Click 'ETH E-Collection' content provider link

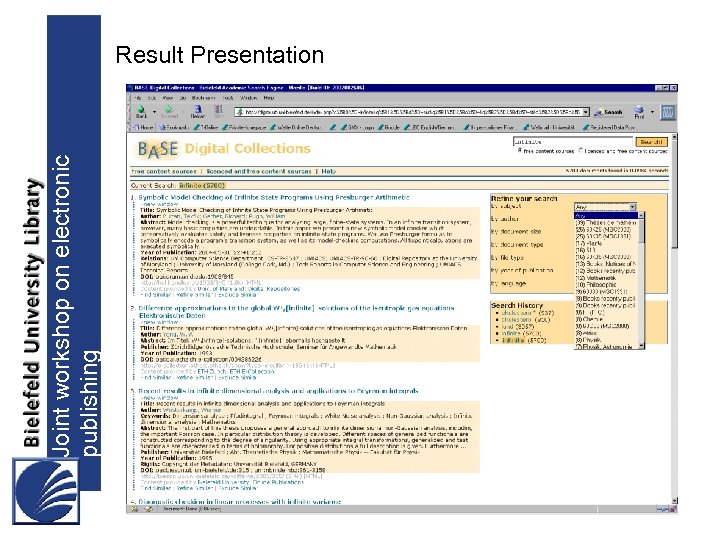tap(252, 371)
